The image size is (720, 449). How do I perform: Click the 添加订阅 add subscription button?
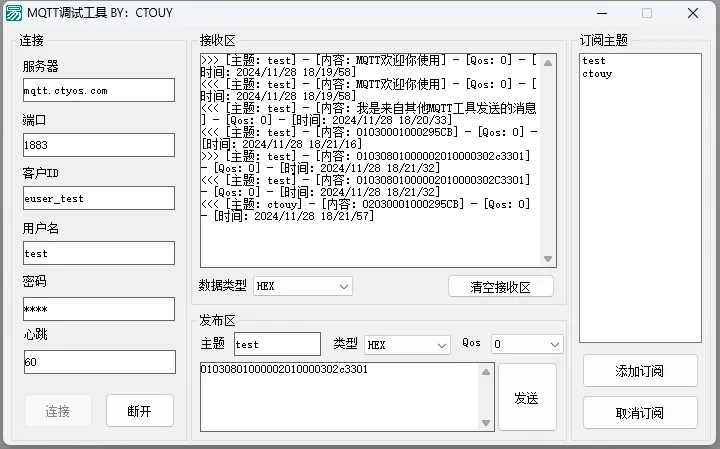point(640,370)
